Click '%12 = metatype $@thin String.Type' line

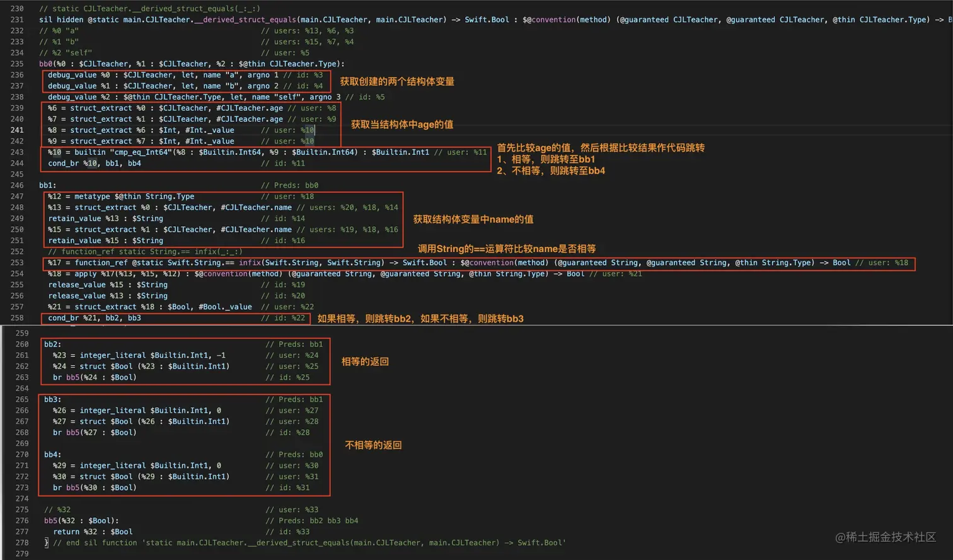click(181, 197)
